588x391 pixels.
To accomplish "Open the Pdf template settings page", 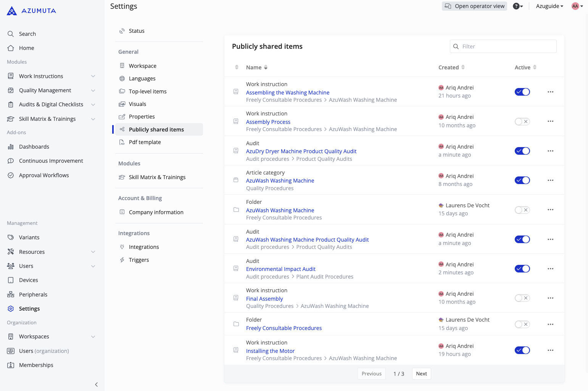I will (x=145, y=142).
